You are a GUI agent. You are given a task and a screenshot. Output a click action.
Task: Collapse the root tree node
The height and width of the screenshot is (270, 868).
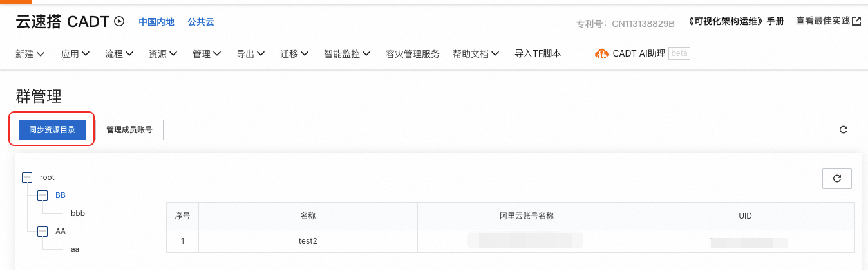click(26, 177)
